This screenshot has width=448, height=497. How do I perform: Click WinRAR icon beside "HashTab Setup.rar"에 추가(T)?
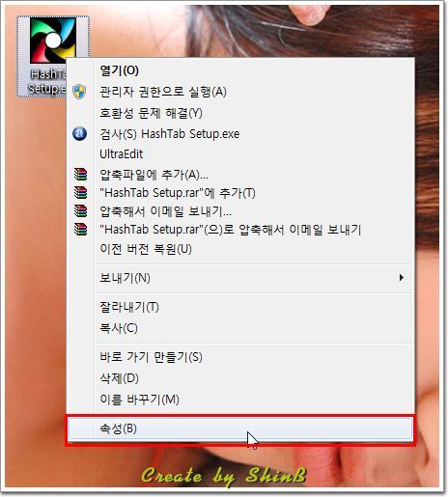[80, 192]
